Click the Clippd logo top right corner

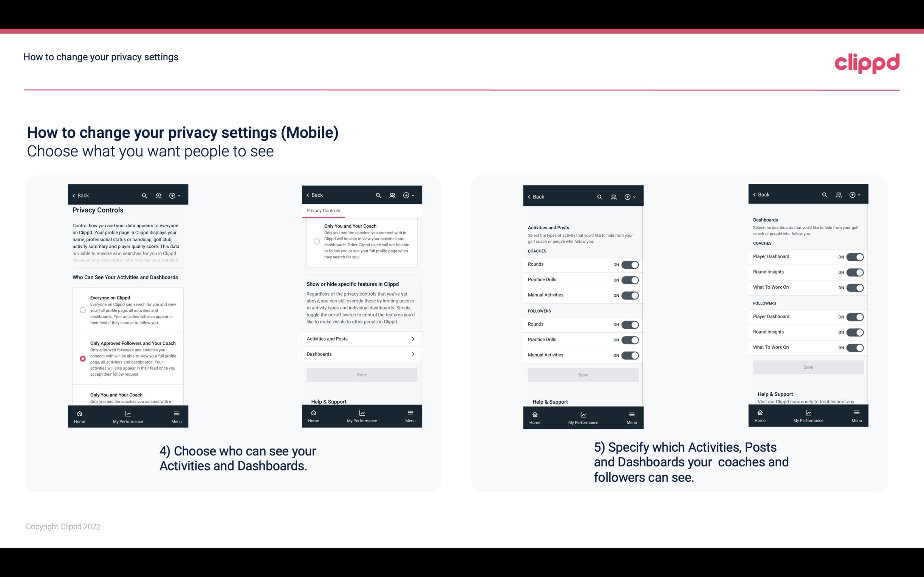867,61
